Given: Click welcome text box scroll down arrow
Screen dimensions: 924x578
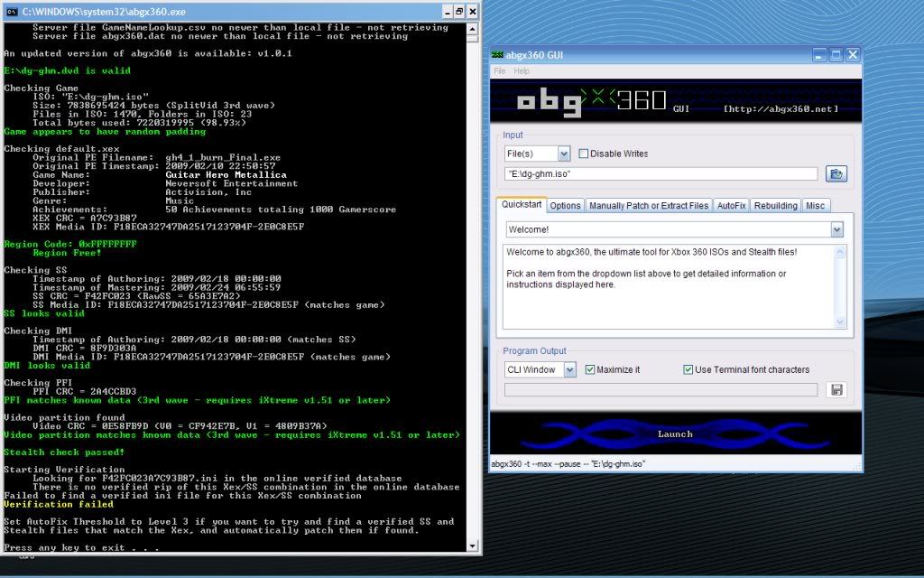Looking at the screenshot, I should (840, 322).
